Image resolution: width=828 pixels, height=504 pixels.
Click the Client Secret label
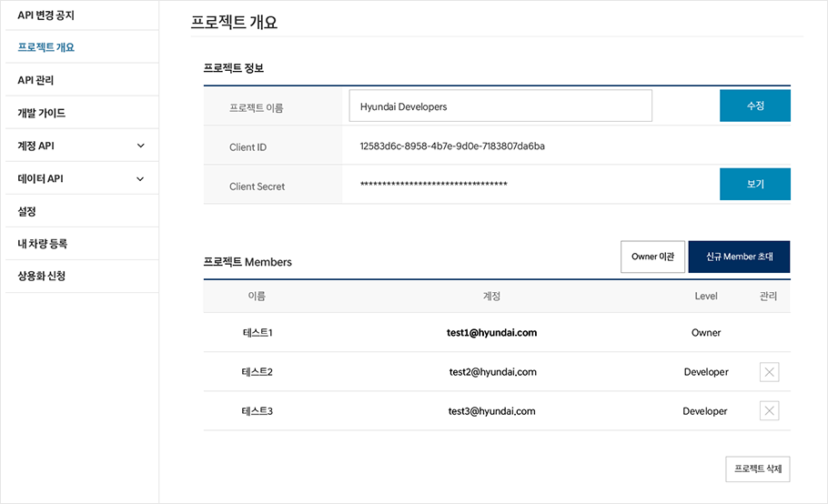(257, 186)
